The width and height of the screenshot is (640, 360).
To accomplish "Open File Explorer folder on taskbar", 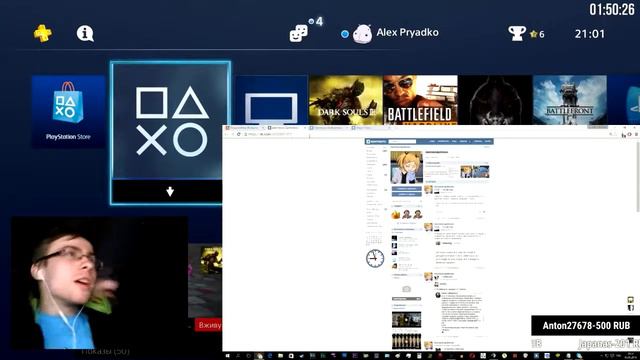I will [280, 356].
